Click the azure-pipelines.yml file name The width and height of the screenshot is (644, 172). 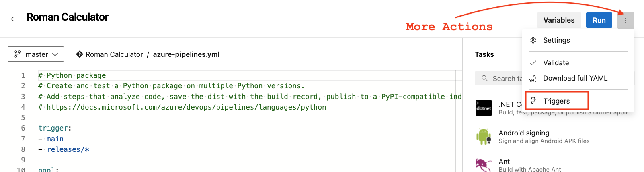[186, 54]
